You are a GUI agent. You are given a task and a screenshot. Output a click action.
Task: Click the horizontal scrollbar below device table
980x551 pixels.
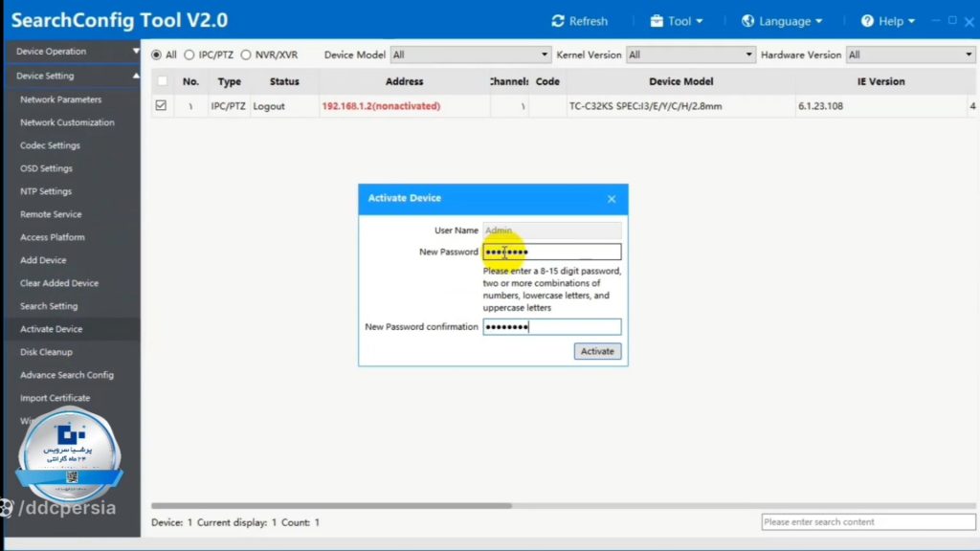331,505
